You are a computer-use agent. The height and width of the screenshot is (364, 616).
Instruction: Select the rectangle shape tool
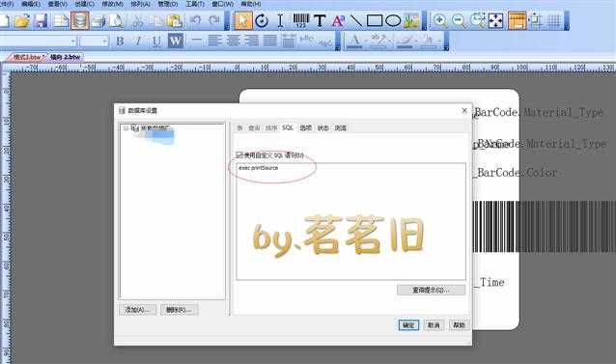coord(375,20)
